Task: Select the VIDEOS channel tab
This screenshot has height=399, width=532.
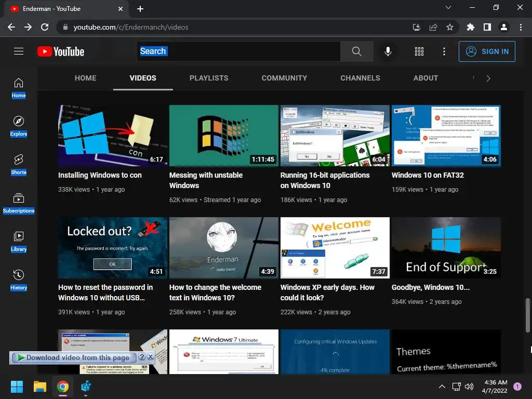Action: (x=143, y=78)
